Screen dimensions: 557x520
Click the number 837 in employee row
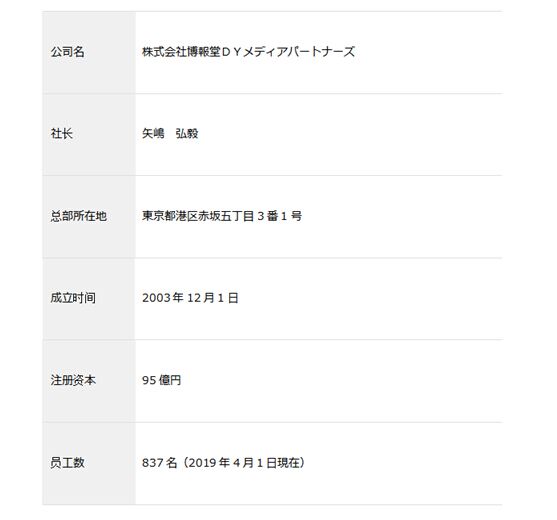click(153, 463)
